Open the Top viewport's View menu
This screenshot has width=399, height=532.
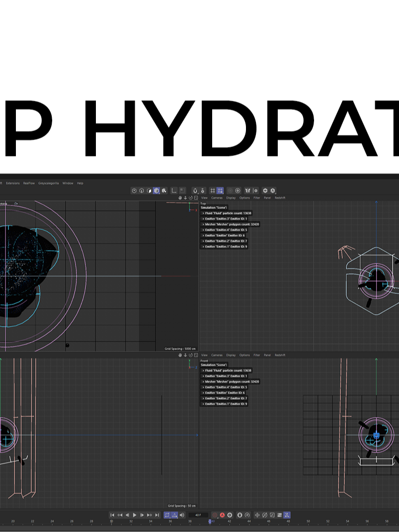204,198
